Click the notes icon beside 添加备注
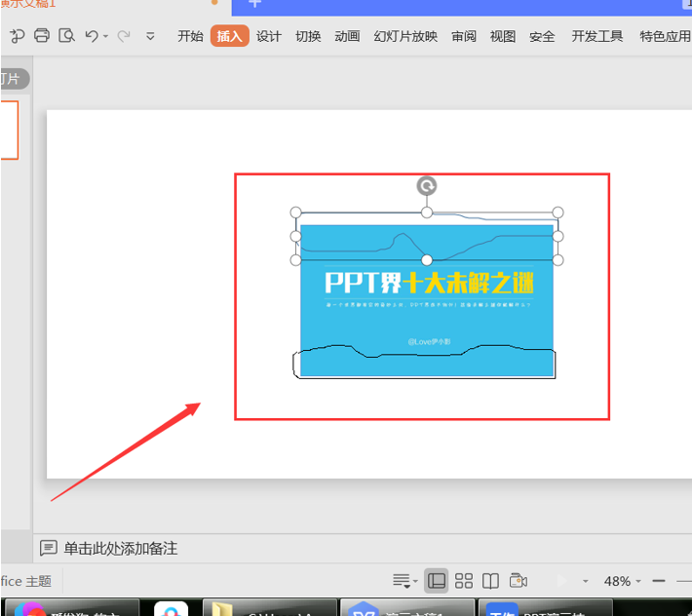 48,548
